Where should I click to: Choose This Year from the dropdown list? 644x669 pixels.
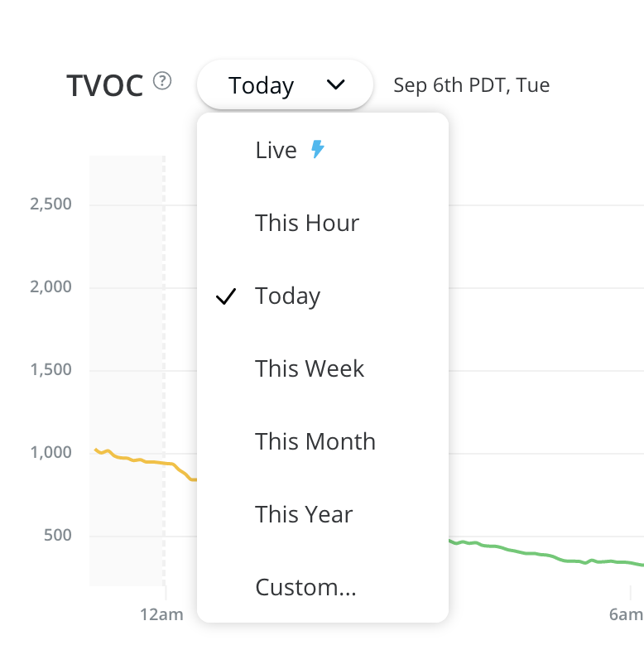(304, 515)
